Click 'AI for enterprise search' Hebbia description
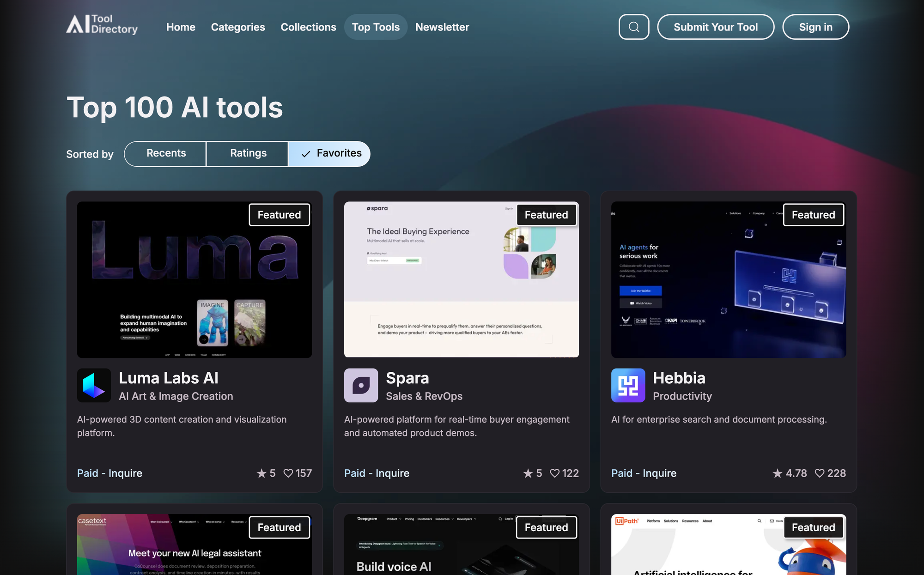Screen dimensions: 924x575 pos(719,419)
